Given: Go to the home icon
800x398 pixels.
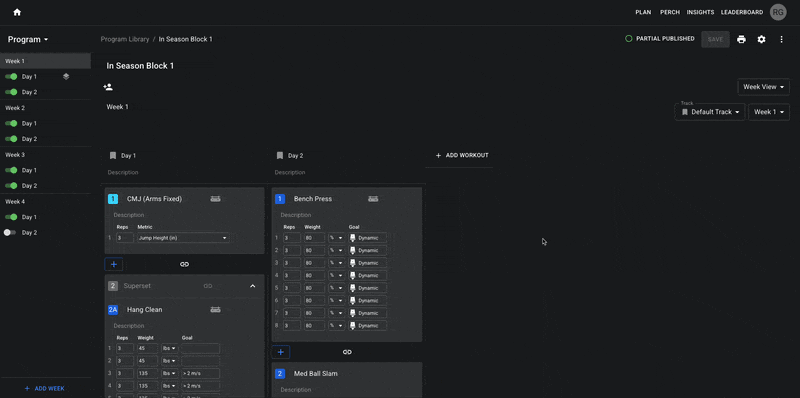Looking at the screenshot, I should point(17,12).
